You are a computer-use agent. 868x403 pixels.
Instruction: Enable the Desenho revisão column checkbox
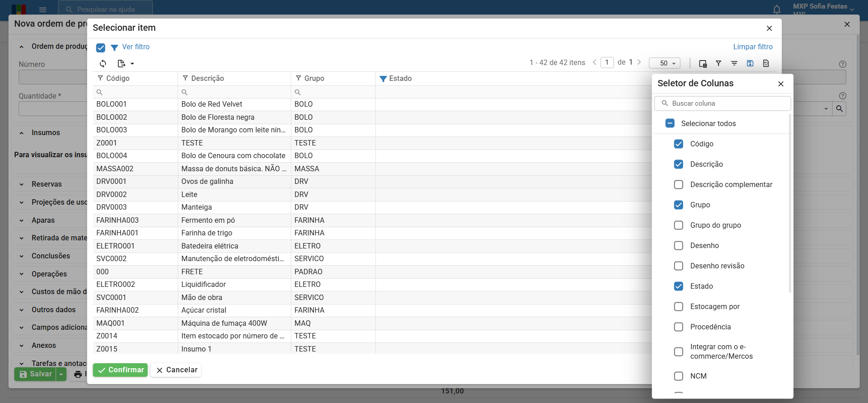coord(678,266)
